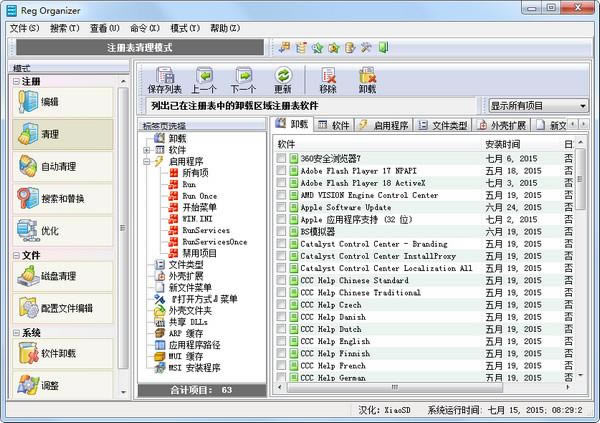The height and width of the screenshot is (423, 600).
Task: Open the 模式(Y) menu
Action: (185, 28)
